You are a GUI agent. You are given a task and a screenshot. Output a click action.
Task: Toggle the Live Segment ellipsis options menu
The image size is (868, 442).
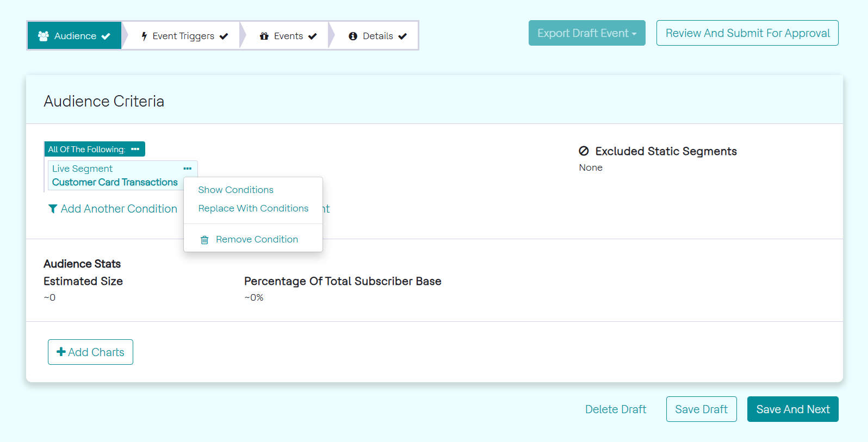(x=188, y=169)
